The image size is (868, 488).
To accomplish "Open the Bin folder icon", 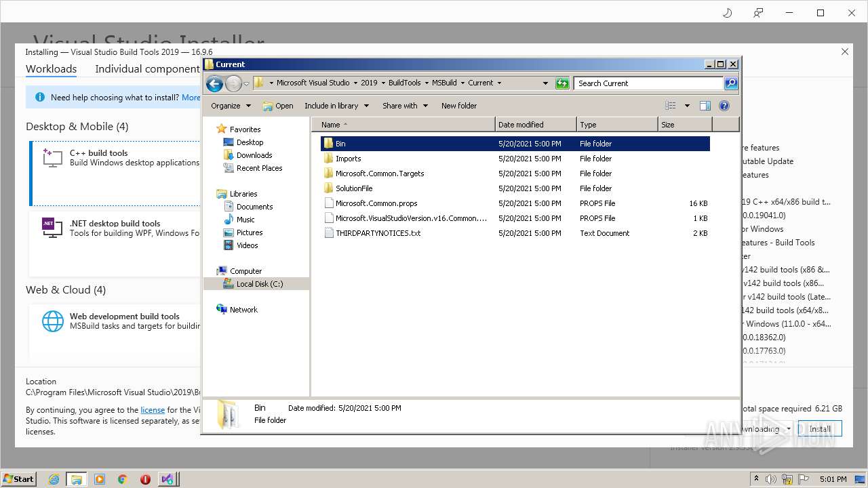I will 329,144.
